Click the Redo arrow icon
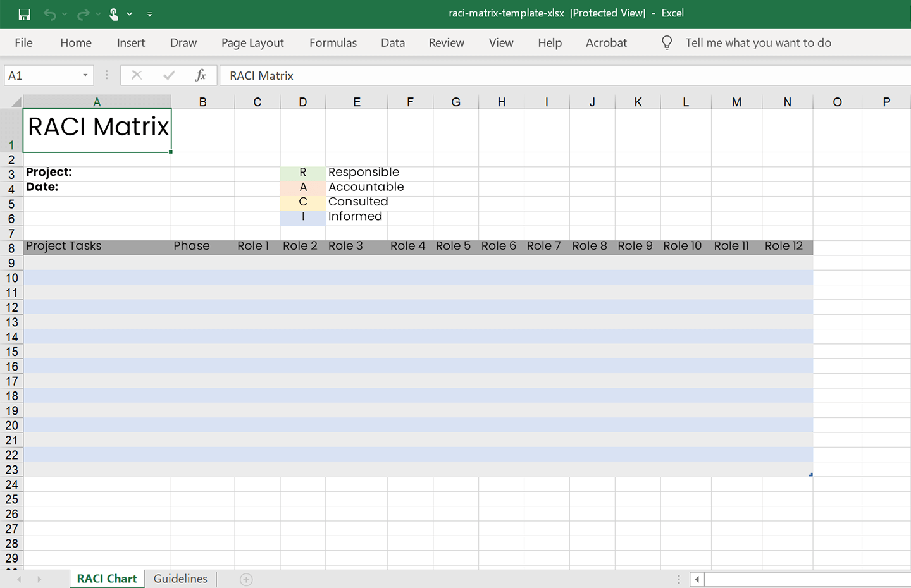 [83, 14]
